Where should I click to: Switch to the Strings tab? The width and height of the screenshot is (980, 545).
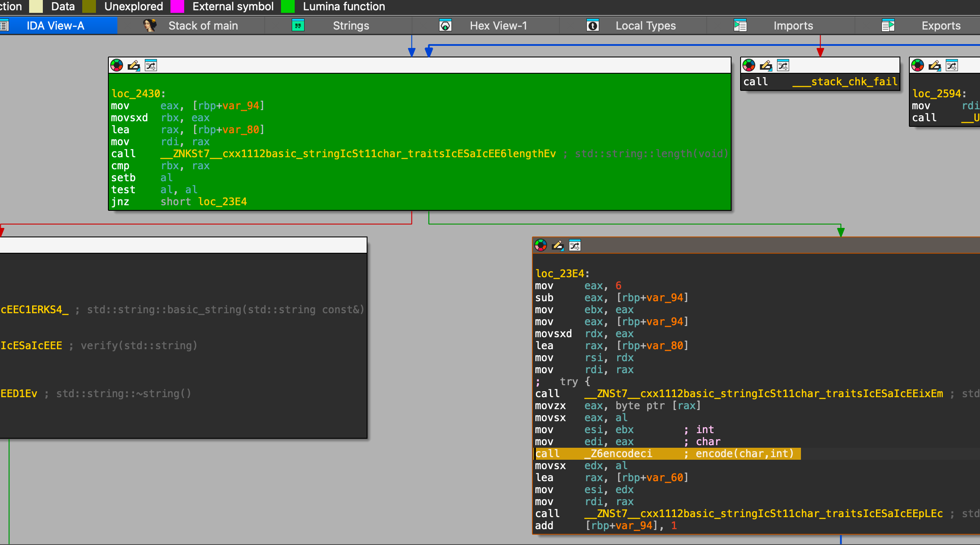pos(350,26)
